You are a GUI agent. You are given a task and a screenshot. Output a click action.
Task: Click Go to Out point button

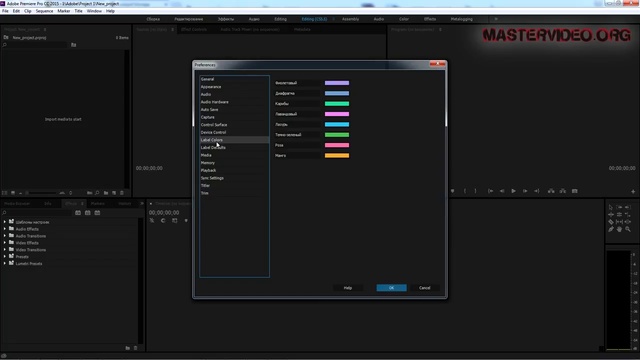(537, 191)
